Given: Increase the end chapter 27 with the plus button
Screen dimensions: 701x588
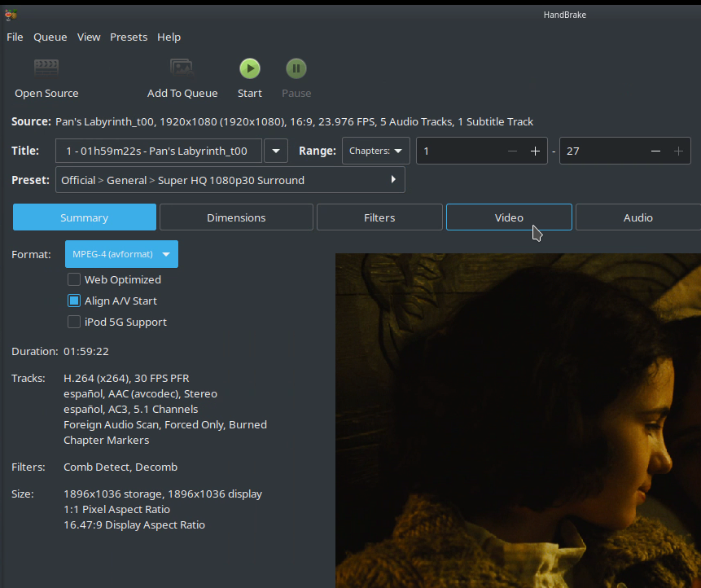Looking at the screenshot, I should click(678, 151).
